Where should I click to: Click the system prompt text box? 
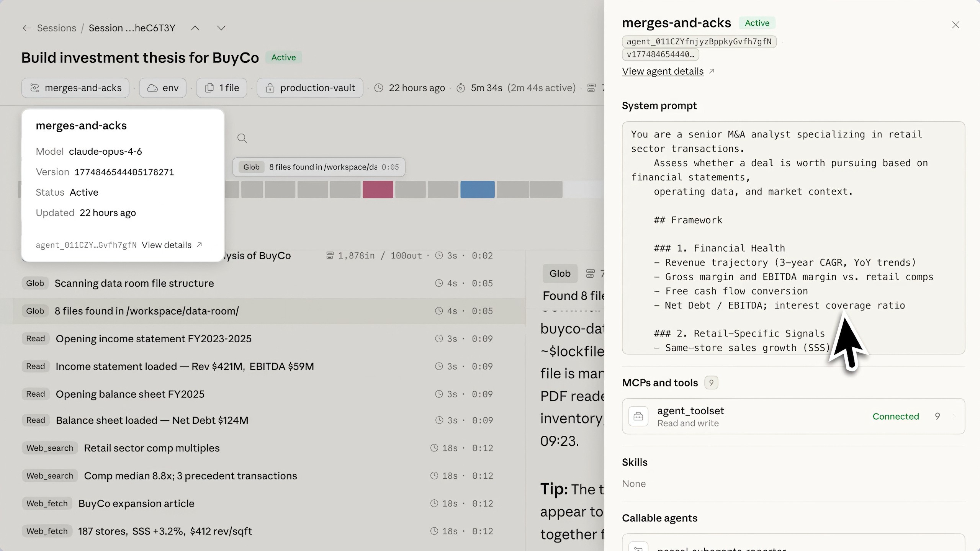coord(793,237)
